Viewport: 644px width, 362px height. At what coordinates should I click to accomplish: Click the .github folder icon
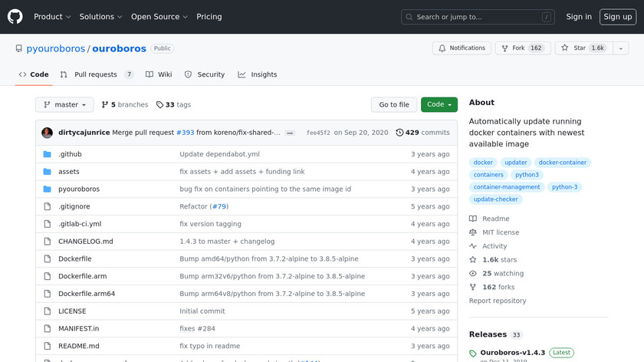[48, 154]
